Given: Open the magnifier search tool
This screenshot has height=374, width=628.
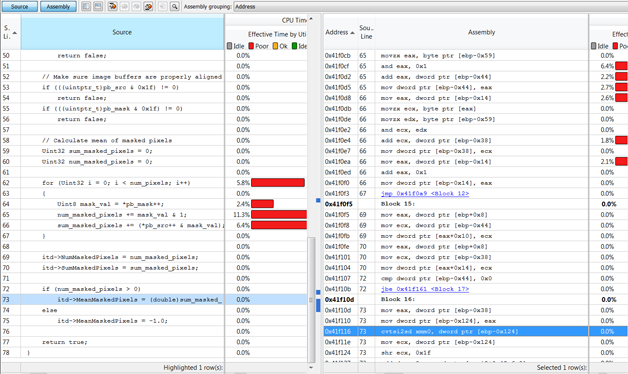Looking at the screenshot, I should point(175,6).
